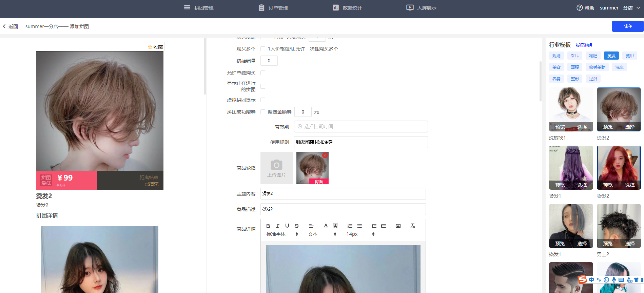
Task: Preview the 男士2 template
Action: pos(608,244)
